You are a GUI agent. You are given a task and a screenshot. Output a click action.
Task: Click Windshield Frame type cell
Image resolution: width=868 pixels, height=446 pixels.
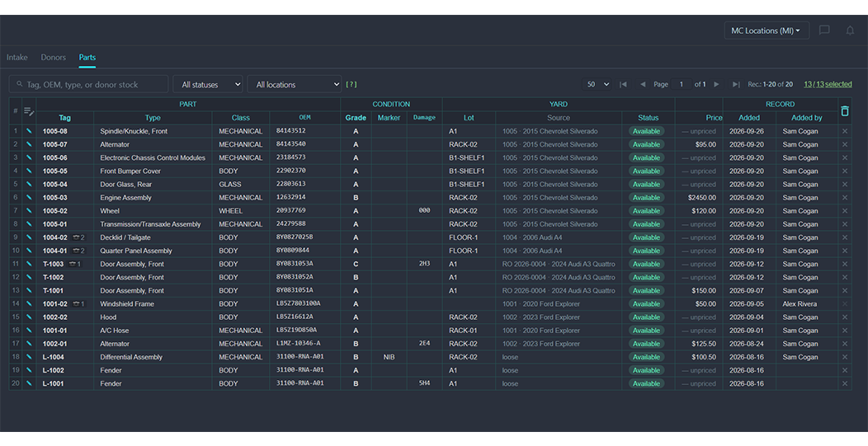[127, 303]
